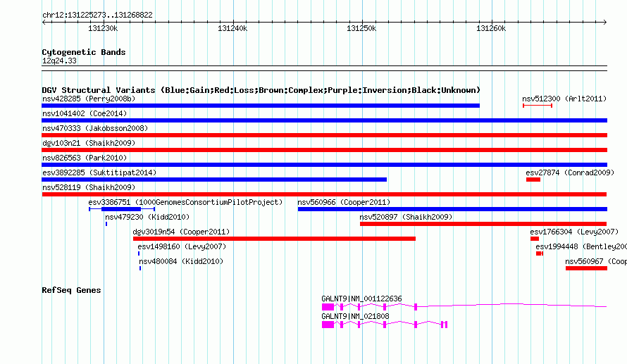This screenshot has height=364, width=627.
Task: Open nsv560966 (Cooper2011) label
Action: [344, 202]
